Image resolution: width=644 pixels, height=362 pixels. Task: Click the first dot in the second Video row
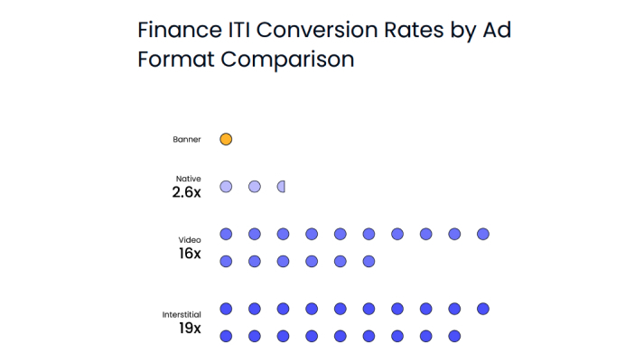[x=226, y=262]
